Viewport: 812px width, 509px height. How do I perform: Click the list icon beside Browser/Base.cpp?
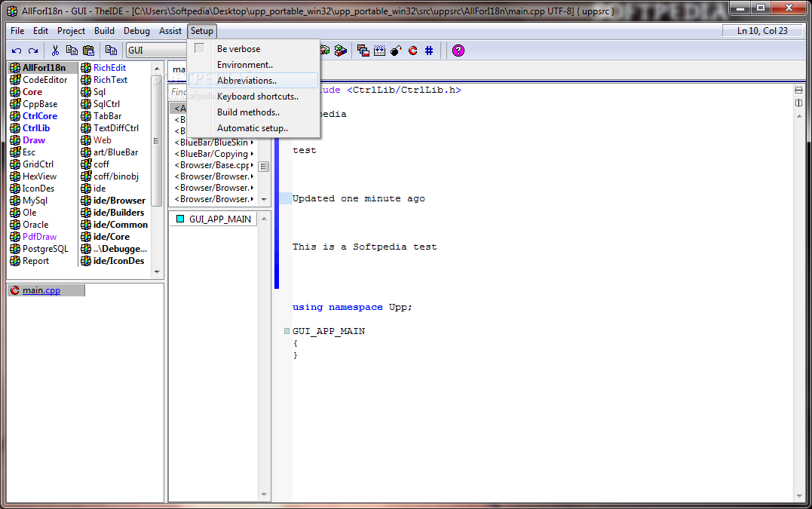(x=264, y=167)
